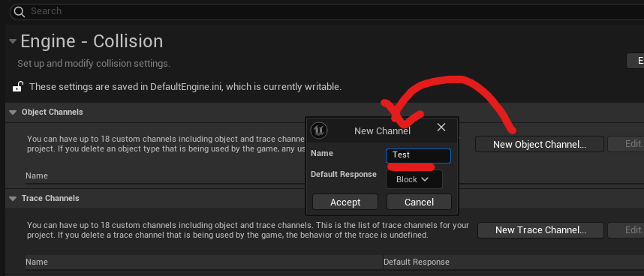
Task: Click New Object Channel button
Action: pos(539,144)
